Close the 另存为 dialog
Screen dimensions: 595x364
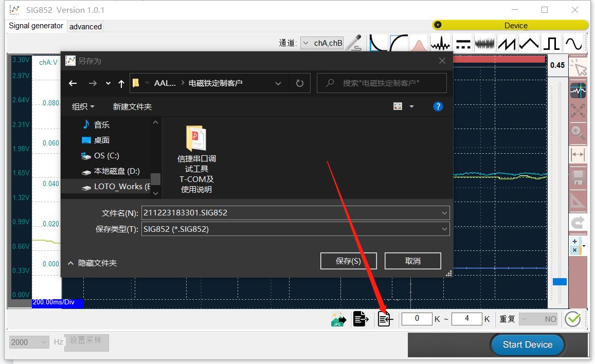(x=442, y=61)
